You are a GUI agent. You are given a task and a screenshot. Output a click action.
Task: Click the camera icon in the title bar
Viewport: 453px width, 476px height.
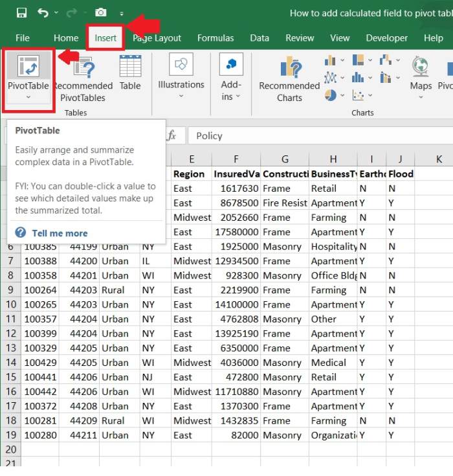pos(100,13)
